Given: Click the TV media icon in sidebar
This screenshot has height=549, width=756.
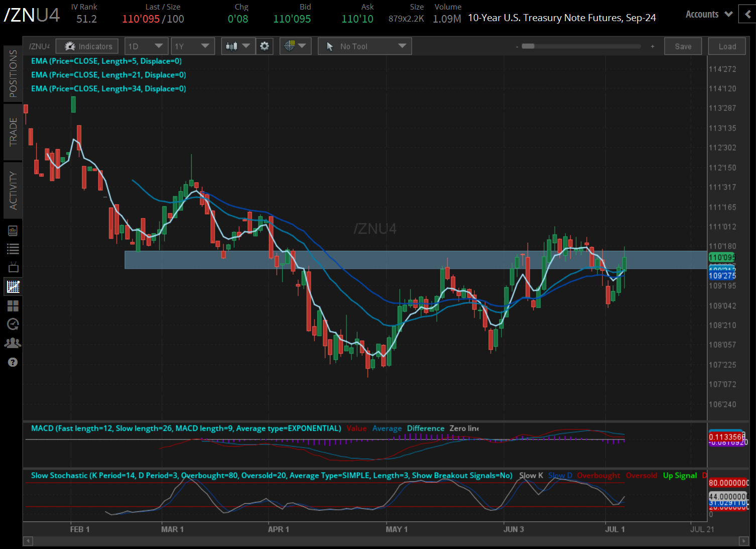Looking at the screenshot, I should click(13, 267).
